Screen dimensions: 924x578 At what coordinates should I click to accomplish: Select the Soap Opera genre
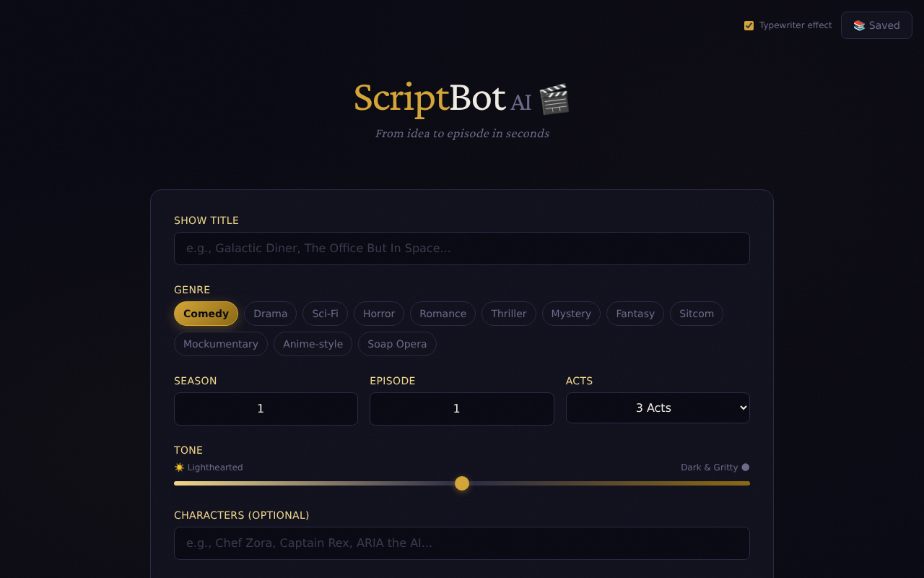pos(397,344)
